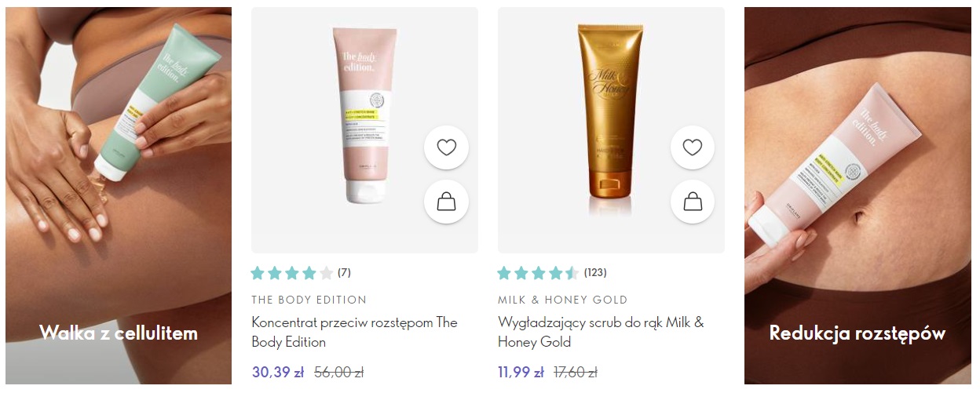The image size is (980, 393).
Task: Click the 11,99 zł sale price
Action: 521,373
